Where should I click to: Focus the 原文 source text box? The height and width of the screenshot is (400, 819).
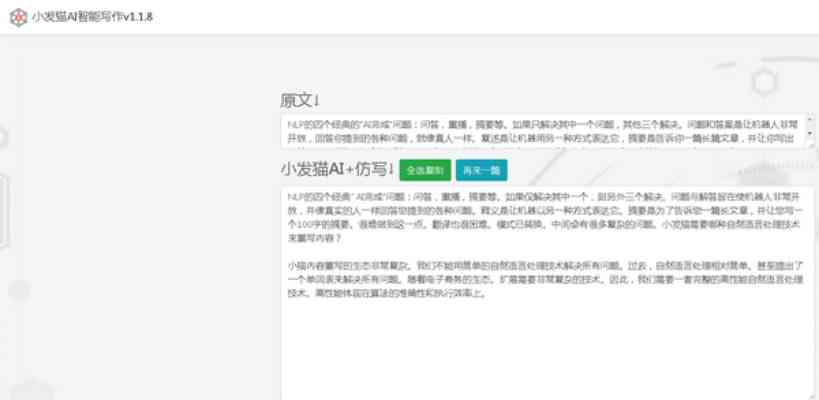point(540,132)
